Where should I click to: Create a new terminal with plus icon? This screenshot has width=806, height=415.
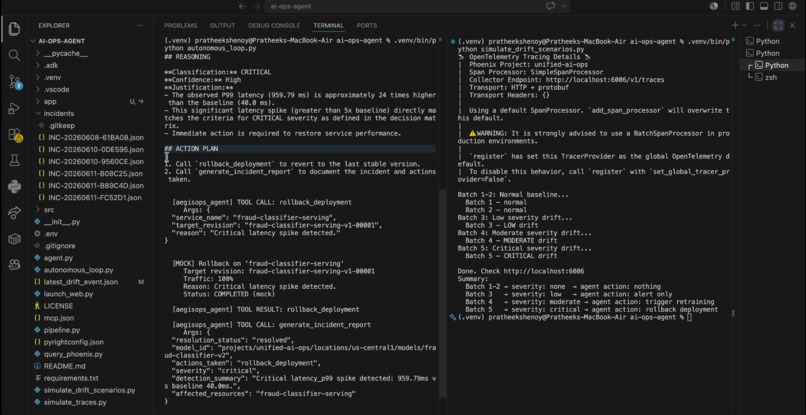[x=736, y=25]
